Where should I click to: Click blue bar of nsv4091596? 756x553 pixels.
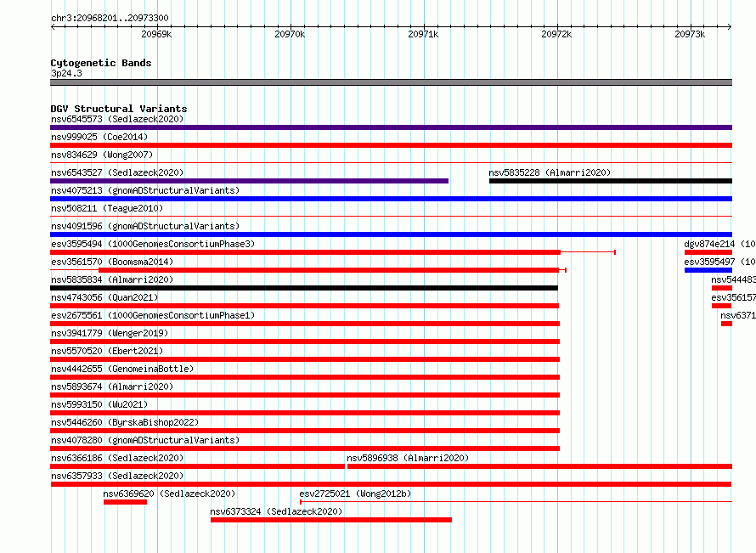(391, 234)
